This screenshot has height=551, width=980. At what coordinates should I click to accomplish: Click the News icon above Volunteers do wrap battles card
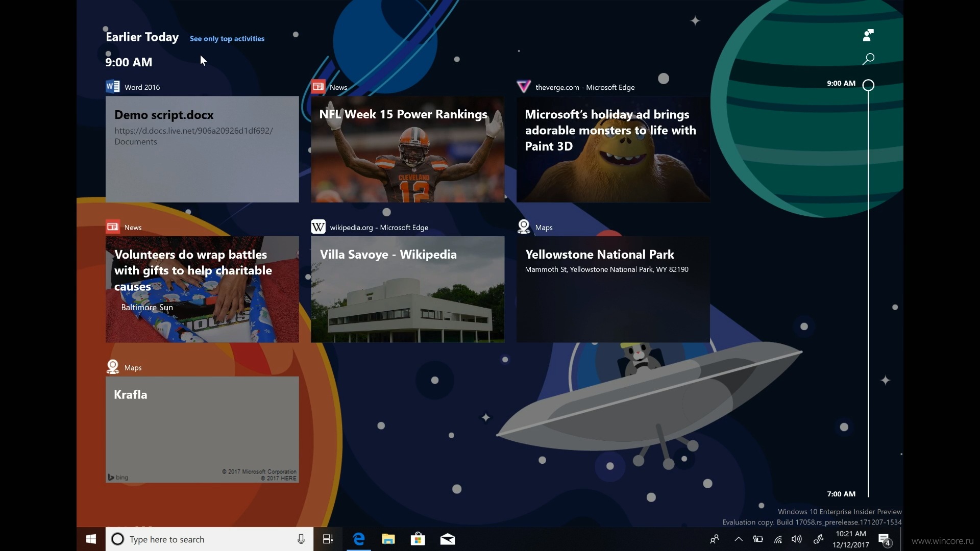coord(113,227)
